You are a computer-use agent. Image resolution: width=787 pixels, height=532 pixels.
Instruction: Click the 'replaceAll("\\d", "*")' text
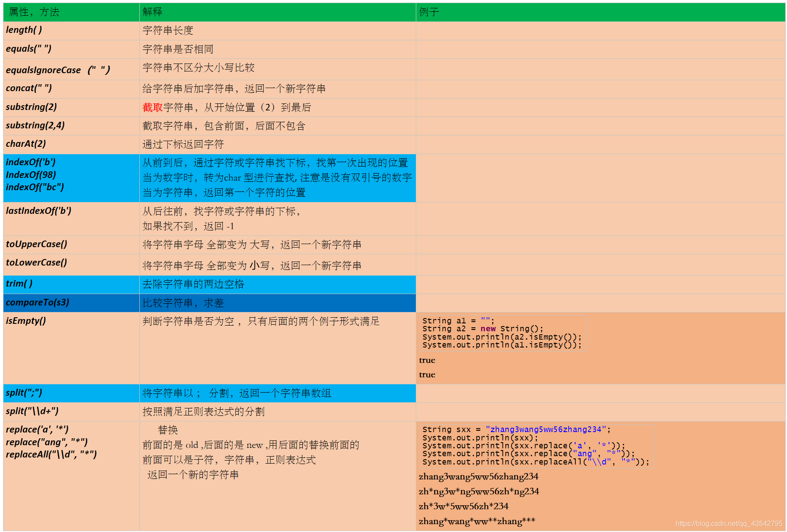51,454
